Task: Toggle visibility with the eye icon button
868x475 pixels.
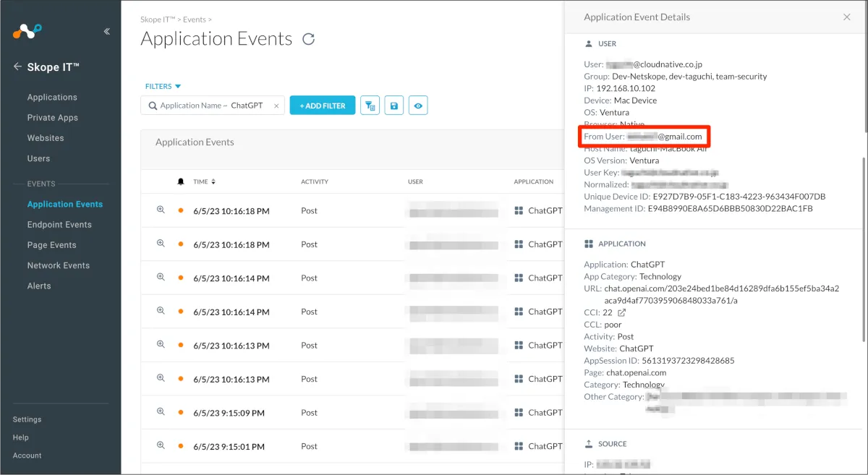Action: click(418, 106)
